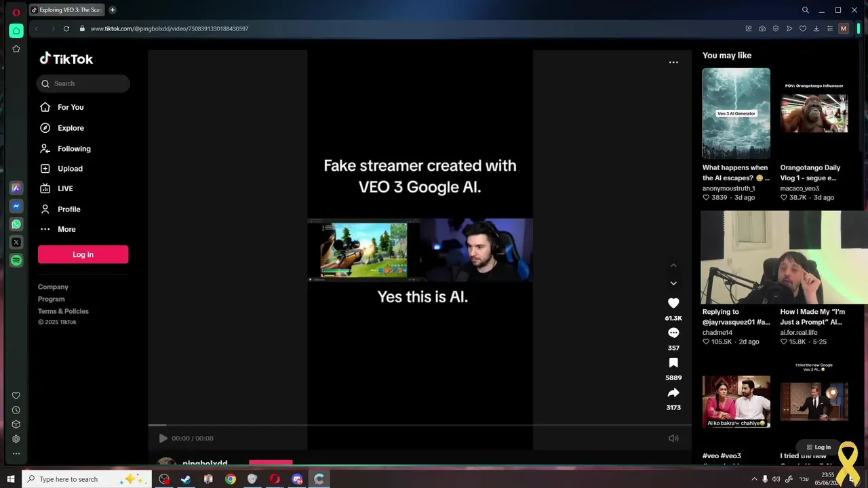Open Spotify in Opera sidebar
Screen dimensions: 868x488
pos(16,260)
